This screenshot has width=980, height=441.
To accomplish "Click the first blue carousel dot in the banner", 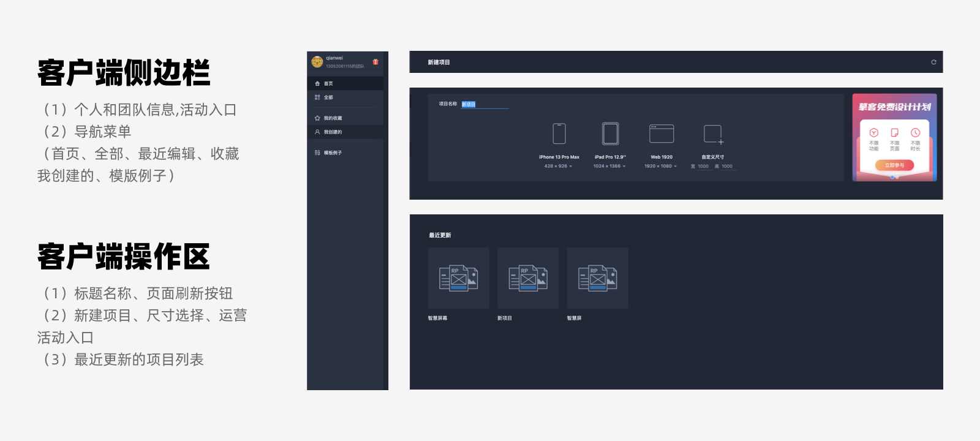I will click(892, 178).
